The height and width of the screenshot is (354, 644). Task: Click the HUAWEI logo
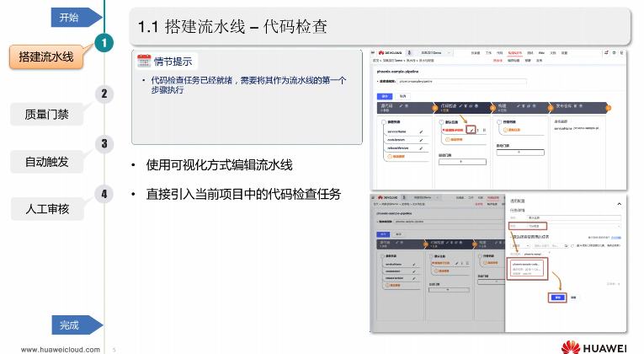point(593,348)
